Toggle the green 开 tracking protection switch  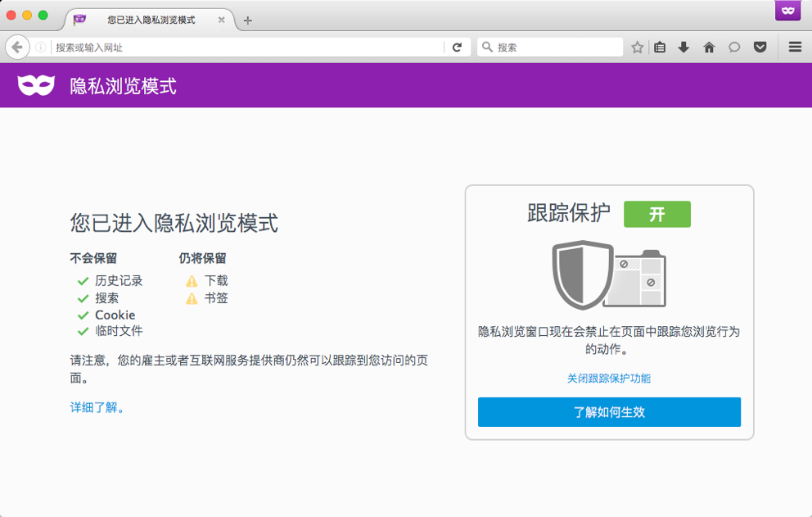[656, 214]
